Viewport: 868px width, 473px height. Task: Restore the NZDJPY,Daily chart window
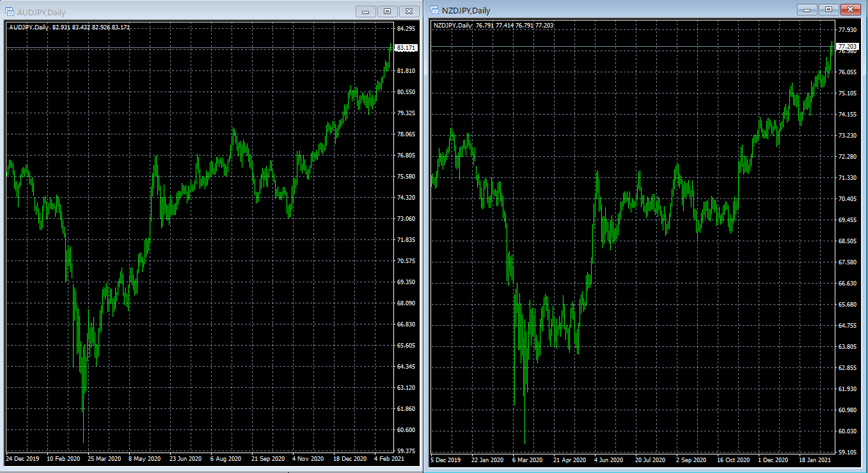[828, 10]
